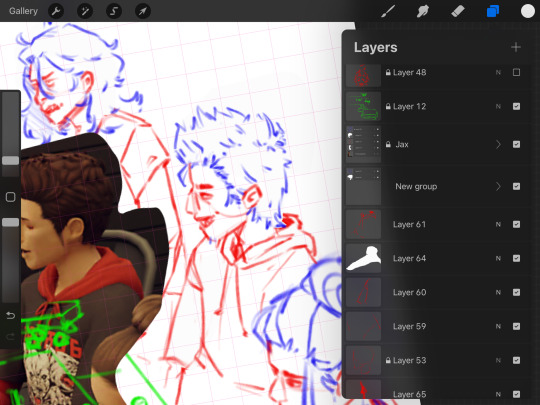The width and height of the screenshot is (540, 405).
Task: Tap lock icon on Layer 48
Action: coord(388,72)
